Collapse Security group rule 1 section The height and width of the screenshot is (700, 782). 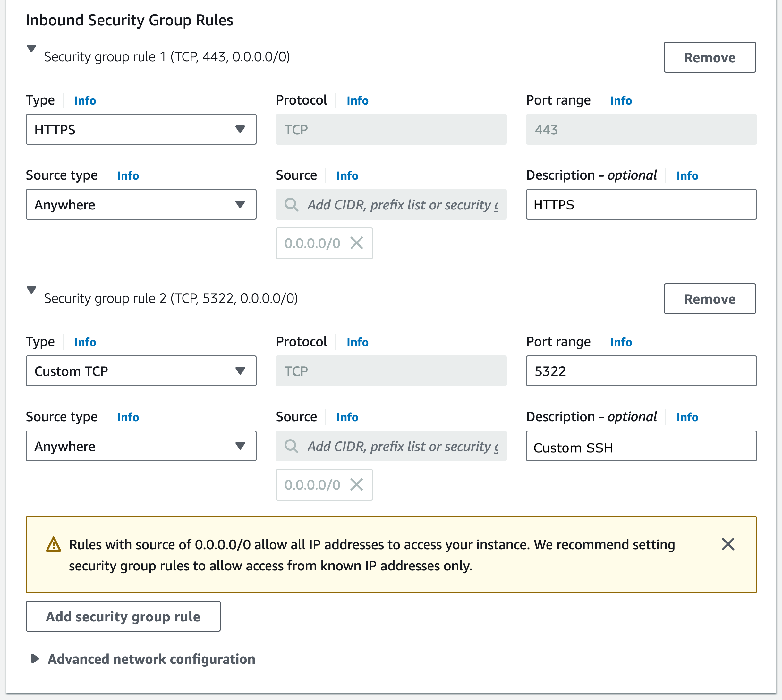pyautogui.click(x=31, y=48)
